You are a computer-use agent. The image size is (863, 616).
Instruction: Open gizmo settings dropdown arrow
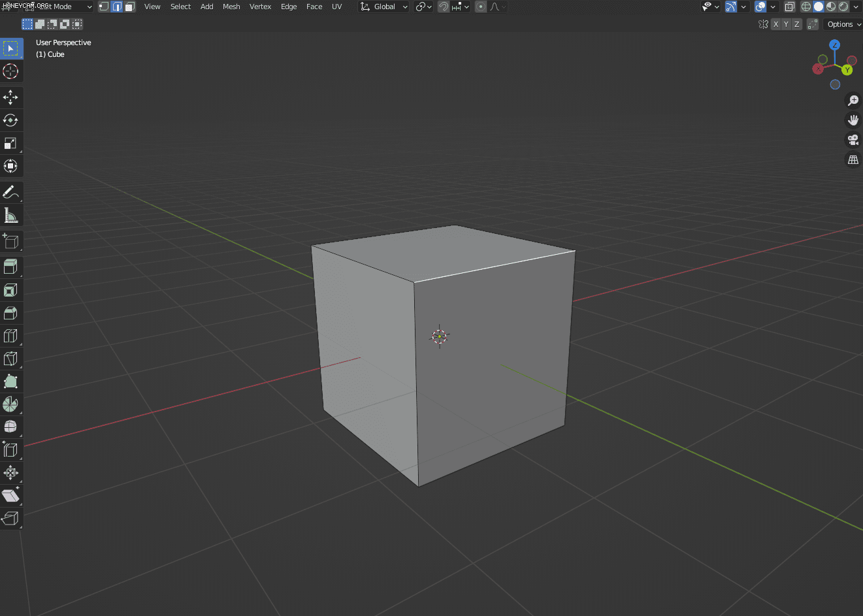(743, 7)
